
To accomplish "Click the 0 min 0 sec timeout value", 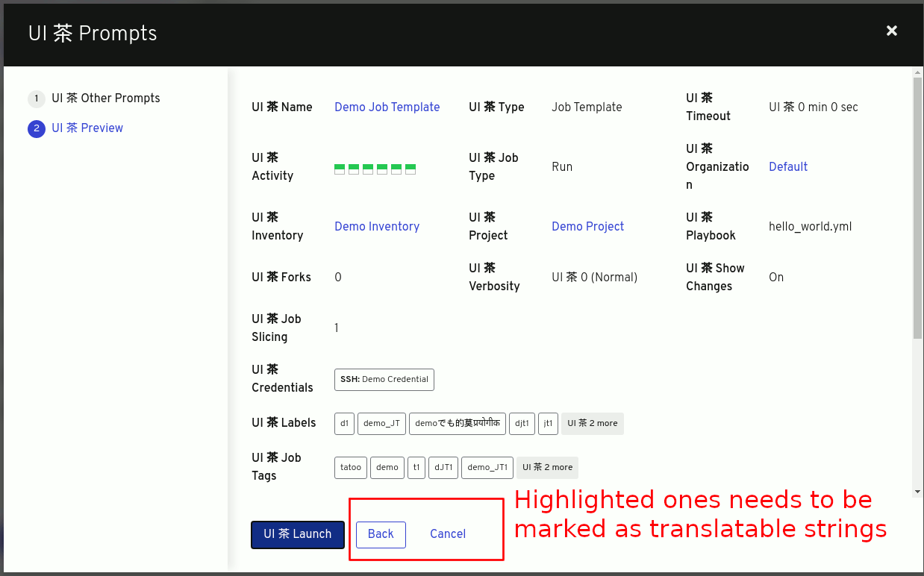I will pyautogui.click(x=814, y=107).
